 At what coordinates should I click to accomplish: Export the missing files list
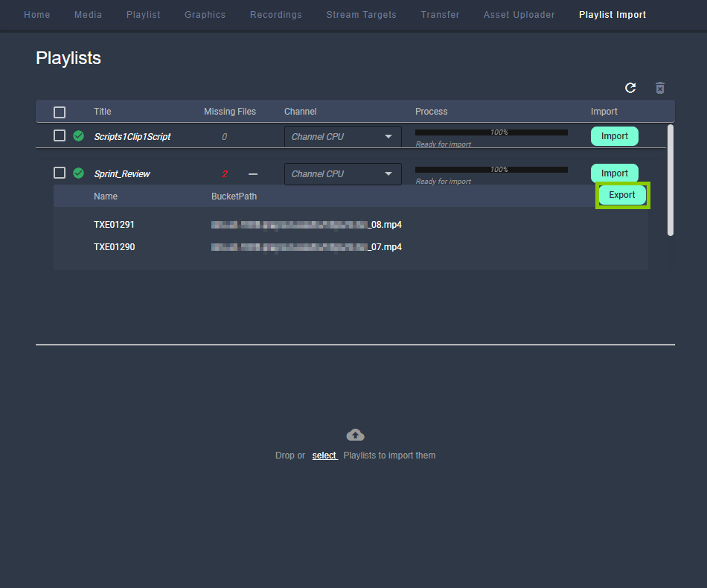tap(622, 195)
